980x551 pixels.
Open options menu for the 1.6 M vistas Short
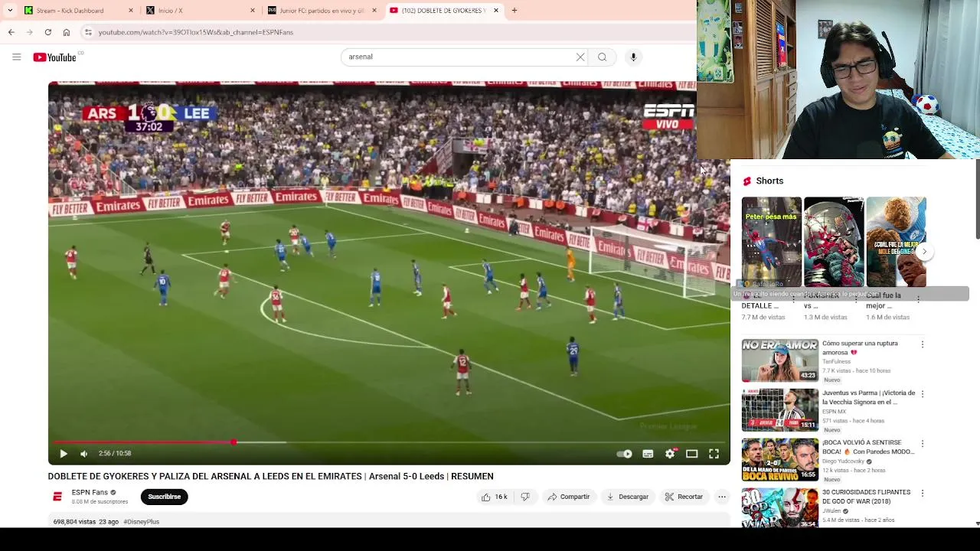coord(918,299)
